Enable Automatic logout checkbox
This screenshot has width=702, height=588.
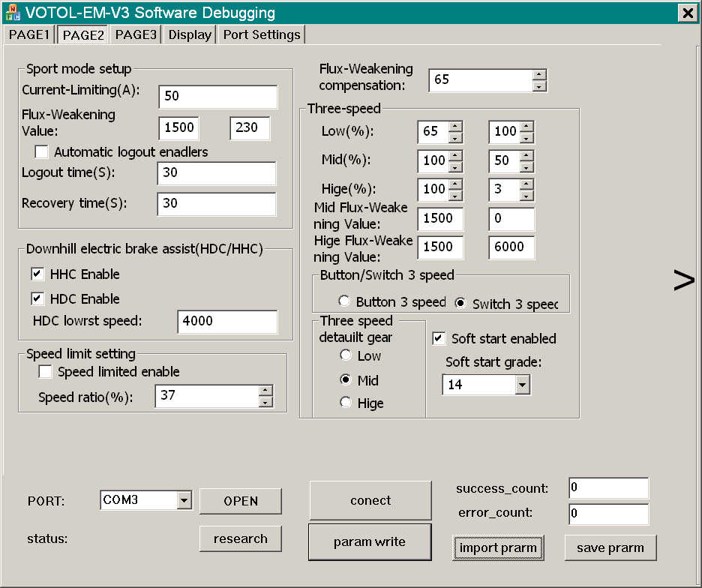tap(41, 151)
